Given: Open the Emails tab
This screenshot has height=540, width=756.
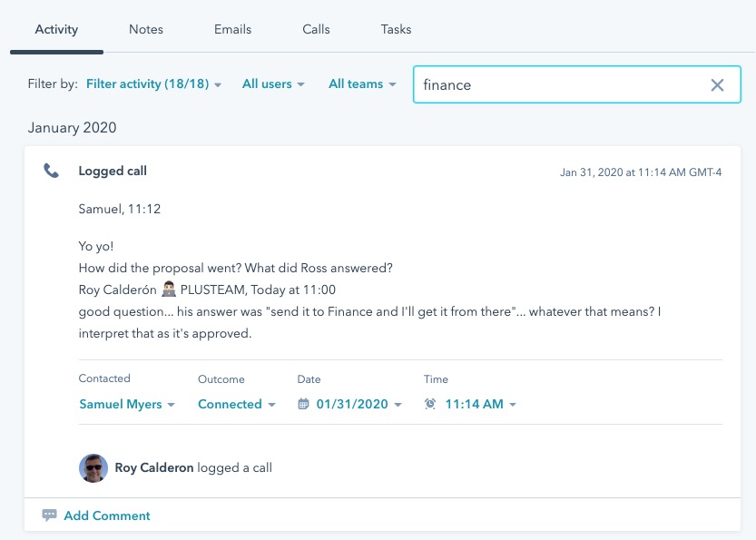Looking at the screenshot, I should (232, 29).
